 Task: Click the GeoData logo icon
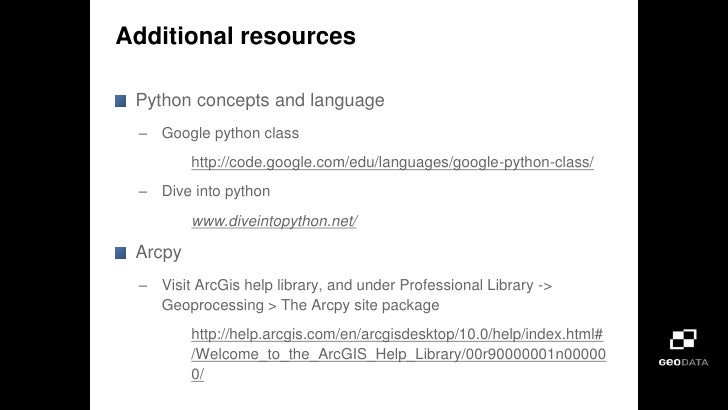pos(683,339)
